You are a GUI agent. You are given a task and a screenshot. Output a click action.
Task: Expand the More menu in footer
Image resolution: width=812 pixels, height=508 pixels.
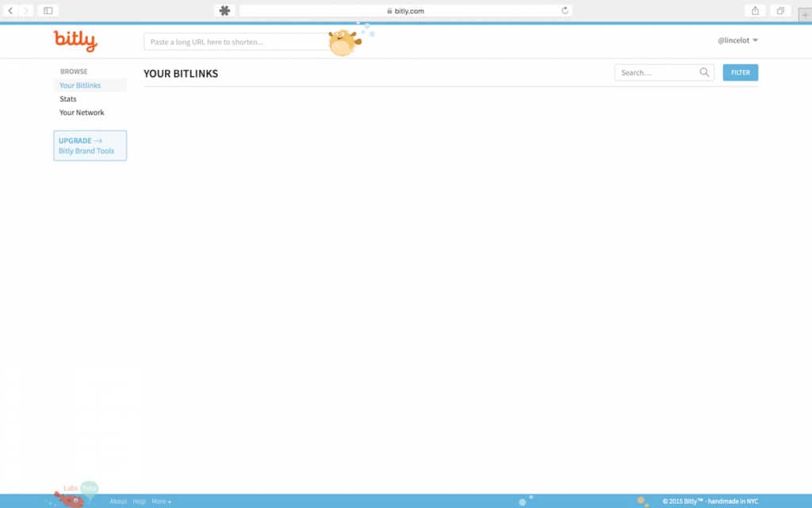tap(161, 502)
